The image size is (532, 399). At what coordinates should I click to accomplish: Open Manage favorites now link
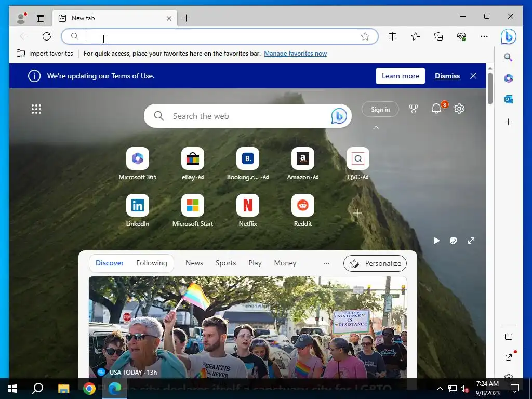(x=295, y=54)
